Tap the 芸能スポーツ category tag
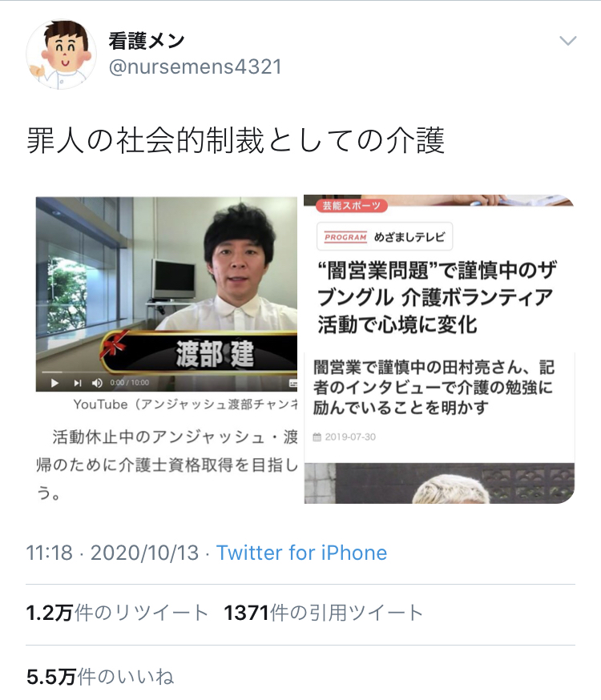Screen dimensions: 601x700 [x=352, y=205]
